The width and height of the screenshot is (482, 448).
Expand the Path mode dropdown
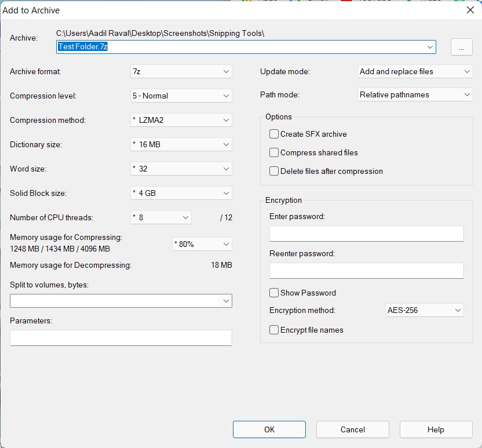(415, 94)
